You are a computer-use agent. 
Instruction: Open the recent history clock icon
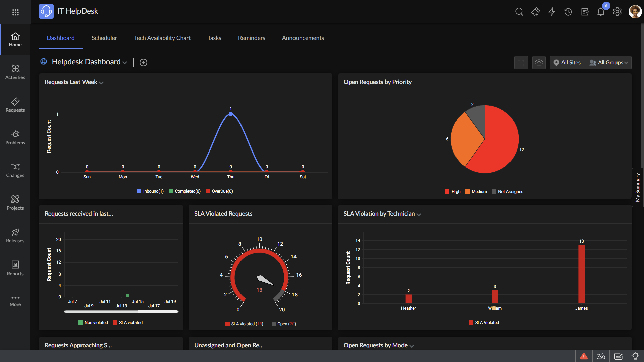point(568,12)
